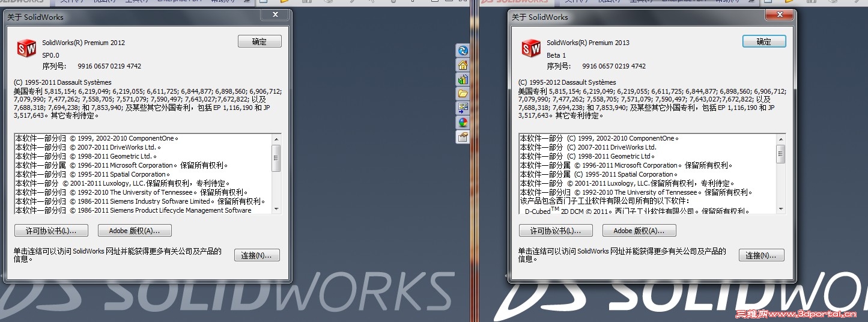Click the (C) 1995-2012 Dassault Systèmes text
Viewport: 868px width, 322px height.
[567, 82]
